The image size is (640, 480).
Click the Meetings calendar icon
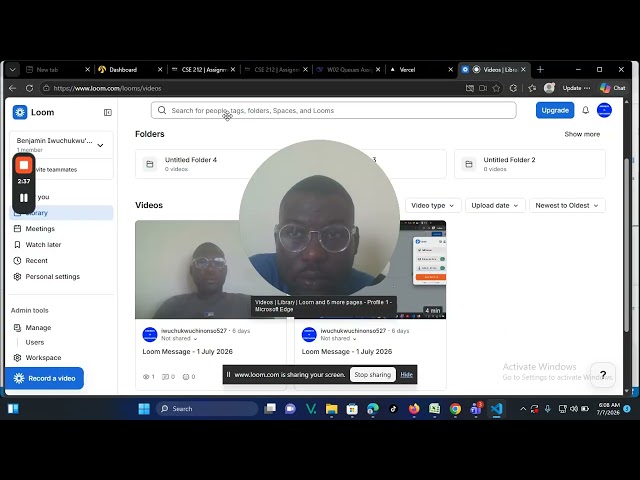click(17, 229)
